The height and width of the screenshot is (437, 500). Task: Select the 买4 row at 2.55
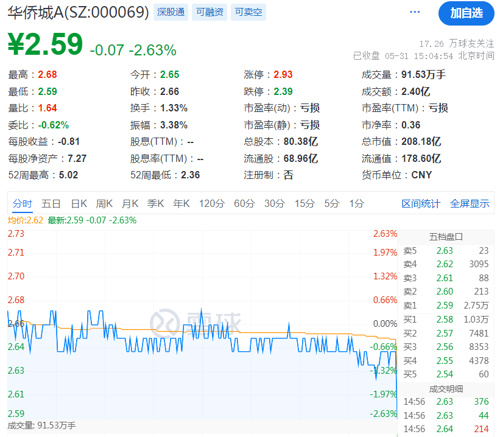(446, 361)
